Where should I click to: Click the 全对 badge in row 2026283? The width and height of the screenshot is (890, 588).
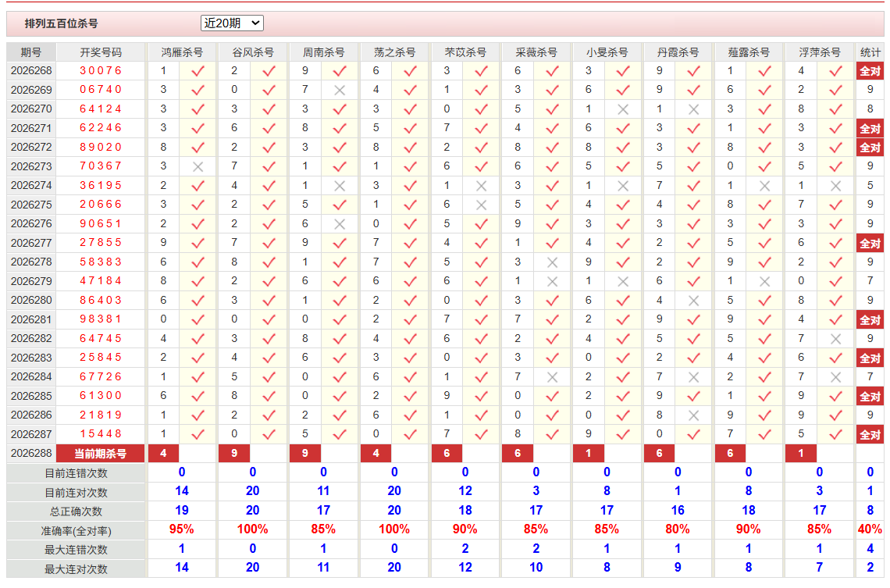coord(870,358)
